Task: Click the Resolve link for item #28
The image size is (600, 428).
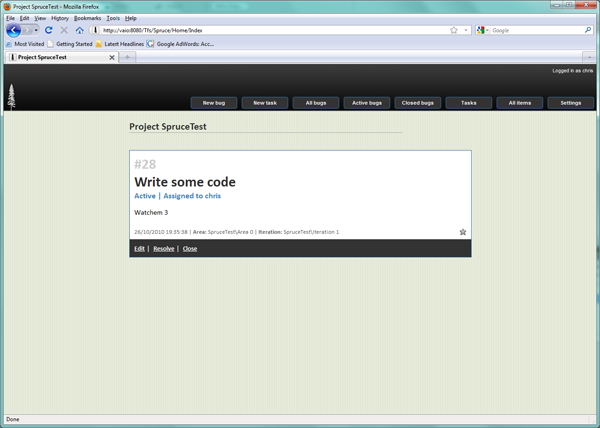Action: pos(164,249)
